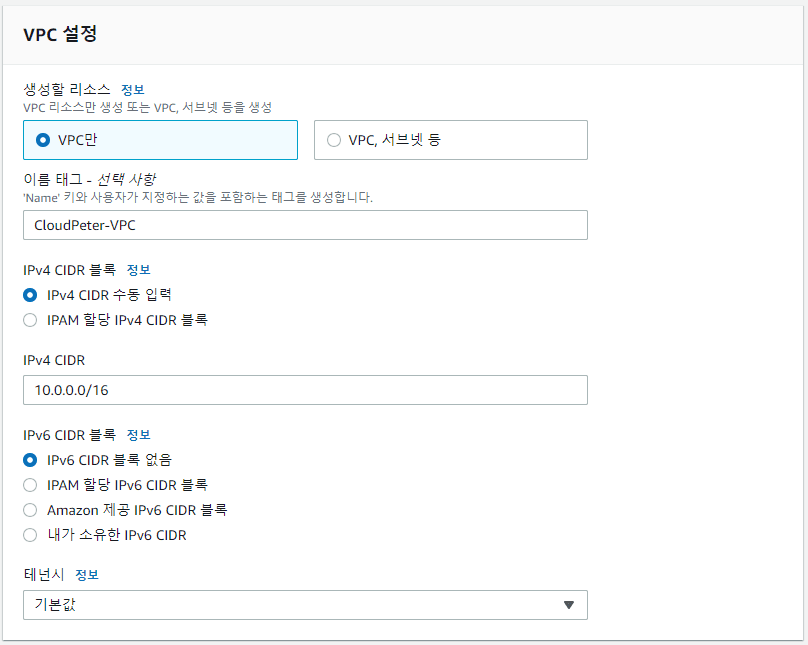This screenshot has width=808, height=645.
Task: Pick '내가 소유한 IPv6 CIDR' option
Action: [x=30, y=535]
